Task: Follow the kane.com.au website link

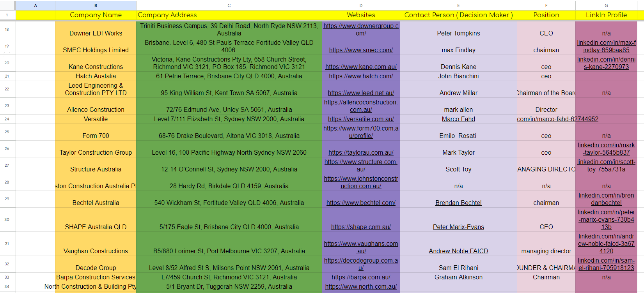Action: (x=361, y=67)
